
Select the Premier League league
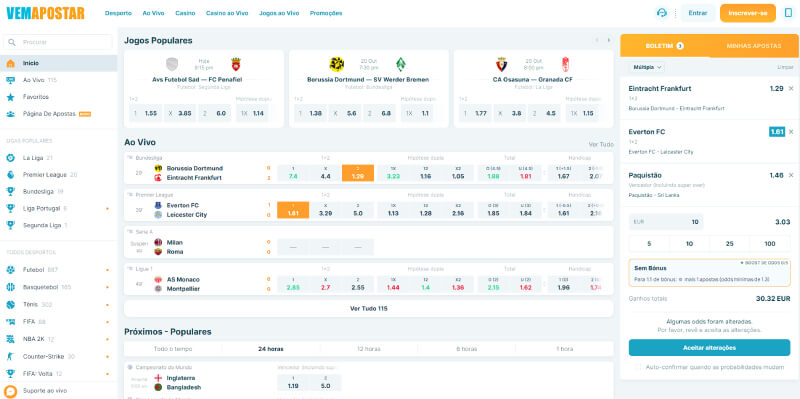(59, 174)
